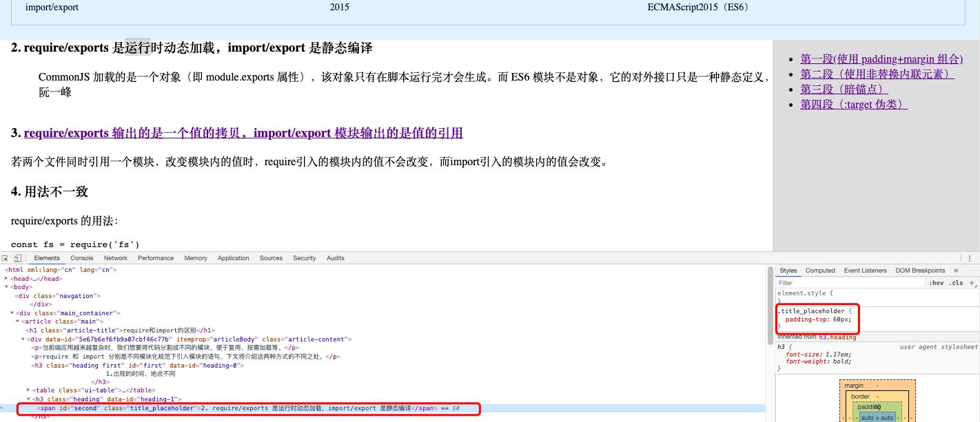Screen dimensions: 980x422
Task: Select the h1 article-title DOM node
Action: (121, 330)
